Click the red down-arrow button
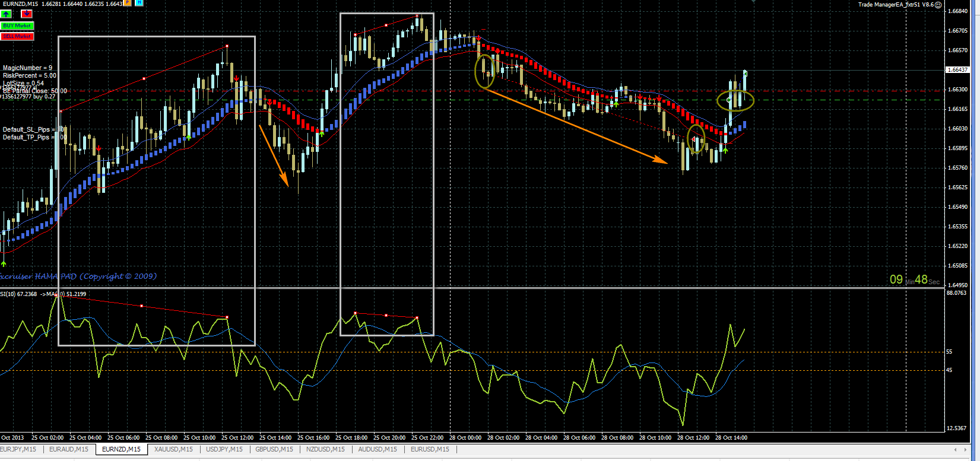The image size is (980, 461). 27,14
